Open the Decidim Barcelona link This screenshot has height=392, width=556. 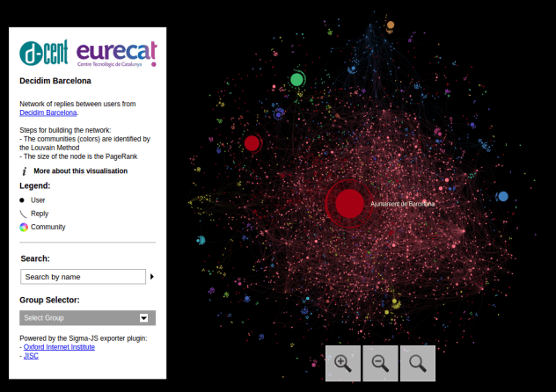point(48,113)
